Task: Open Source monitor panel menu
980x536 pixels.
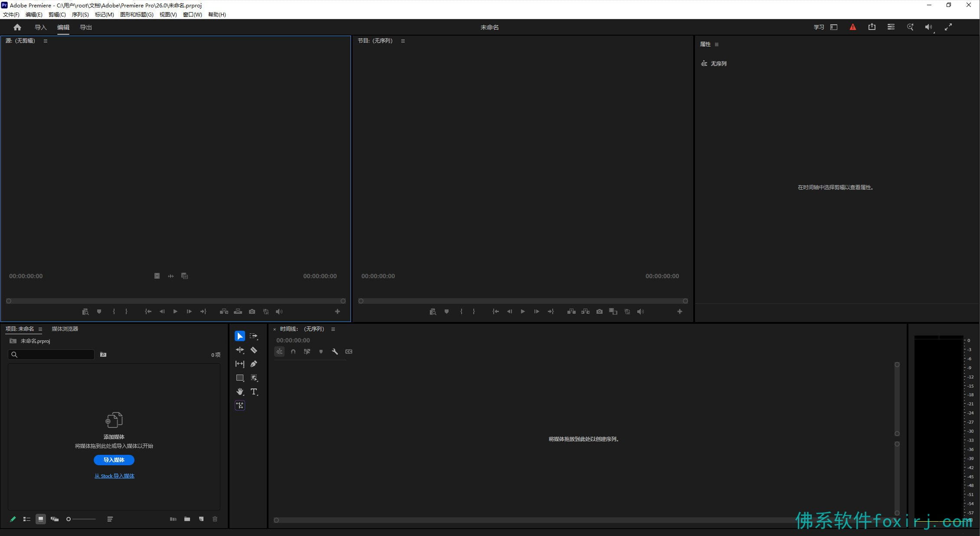Action: [x=45, y=41]
